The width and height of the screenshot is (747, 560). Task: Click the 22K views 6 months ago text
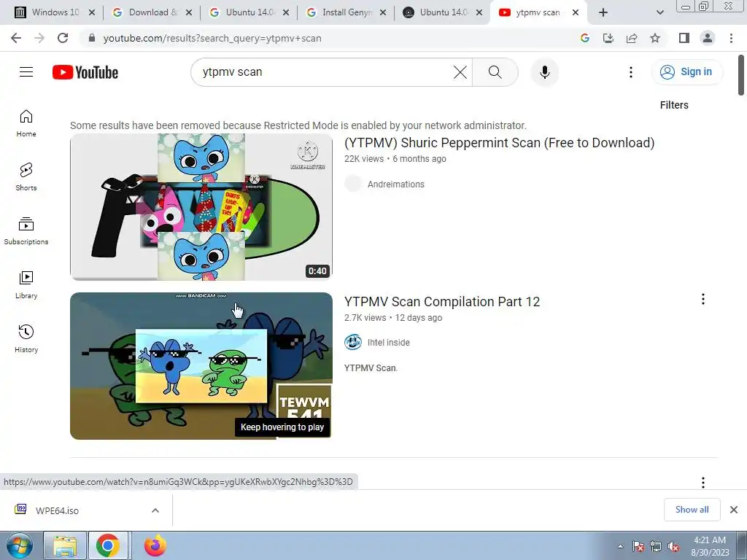click(395, 158)
